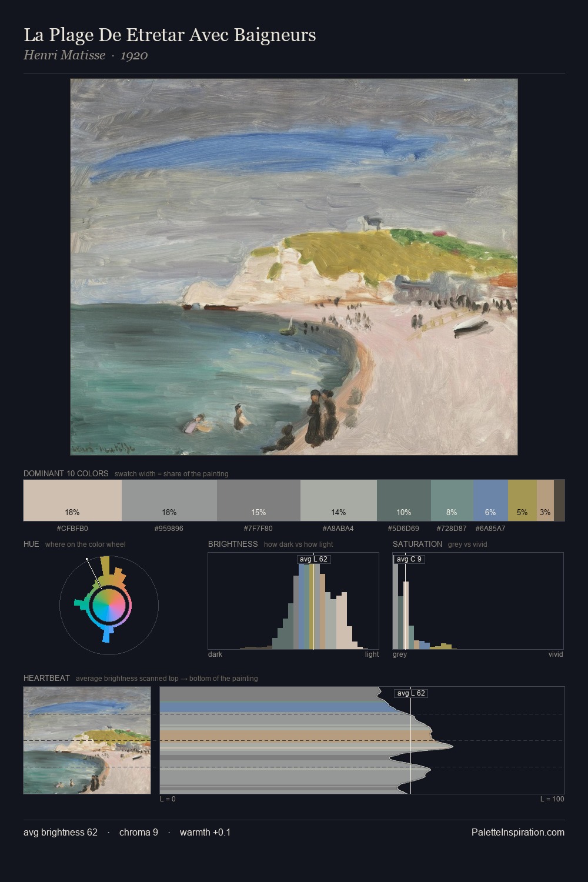Click the 'L = 0' axis label
The image size is (588, 882).
click(168, 799)
